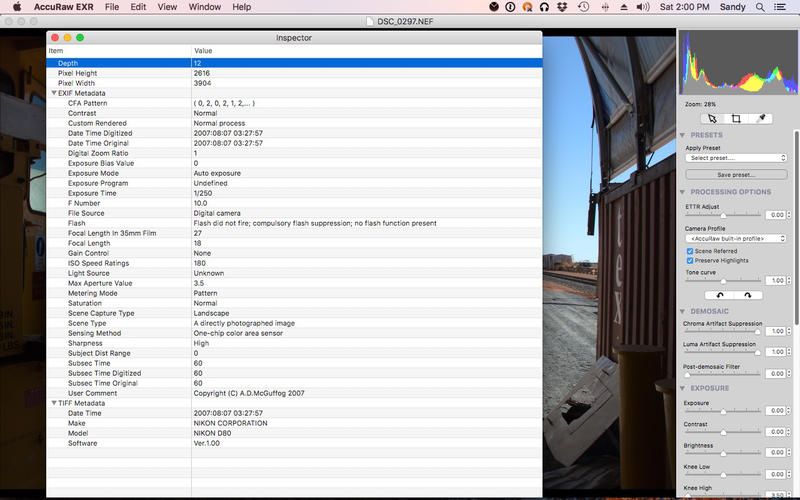Viewport: 800px width, 500px height.
Task: Open the Camera Profile dropdown
Action: pyautogui.click(x=736, y=238)
